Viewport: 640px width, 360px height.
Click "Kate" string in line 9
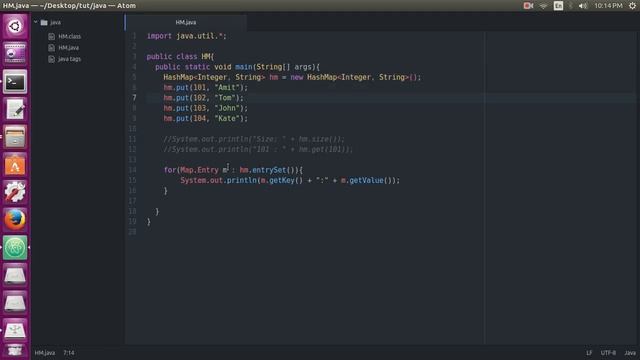227,118
